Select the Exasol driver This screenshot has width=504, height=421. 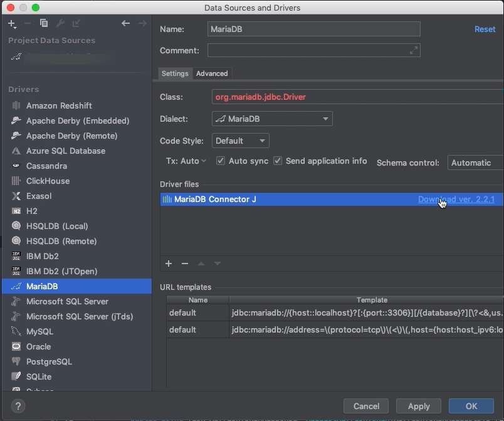click(76, 196)
